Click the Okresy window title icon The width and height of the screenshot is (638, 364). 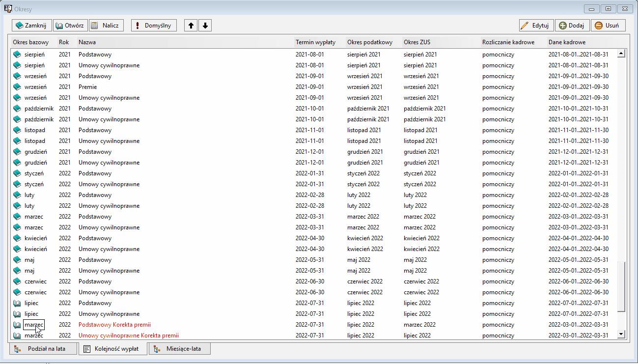(7, 9)
